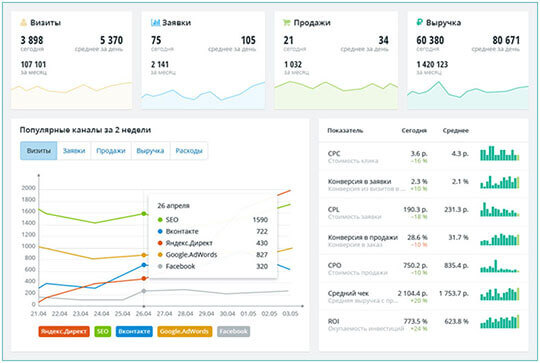The image size is (540, 363).
Task: Click the Яндекс.Директ data point at 26.04
Action: [144, 278]
